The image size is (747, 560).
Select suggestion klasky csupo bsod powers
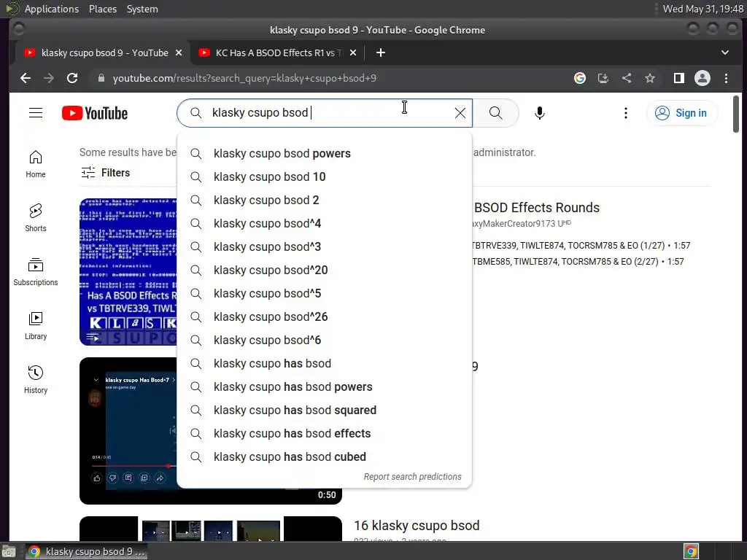325,153
